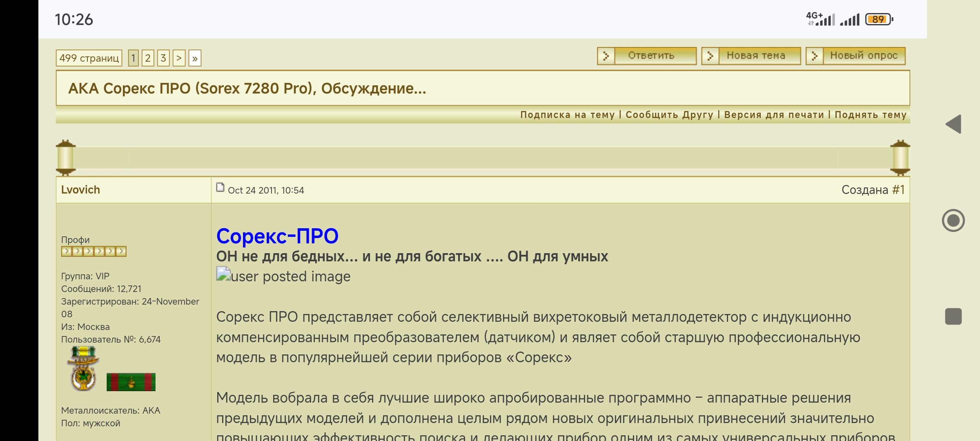Image resolution: width=980 pixels, height=441 pixels.
Task: Click the right scroll ornament icon
Action: [x=900, y=157]
